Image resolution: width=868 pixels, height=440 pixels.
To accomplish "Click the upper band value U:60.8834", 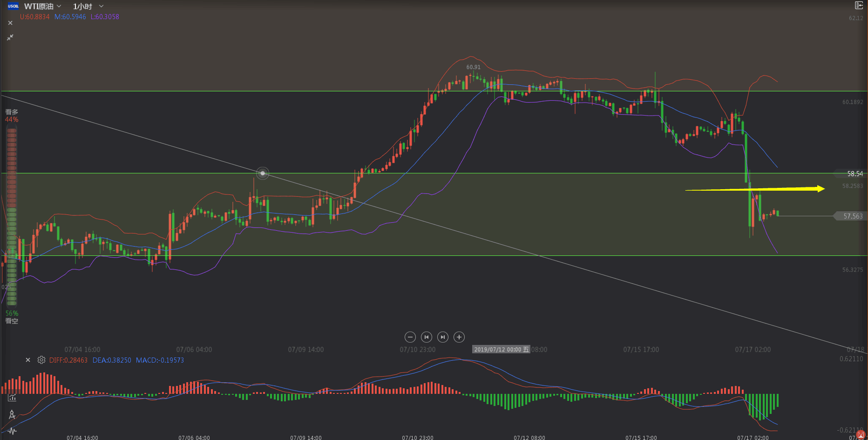I will click(34, 17).
